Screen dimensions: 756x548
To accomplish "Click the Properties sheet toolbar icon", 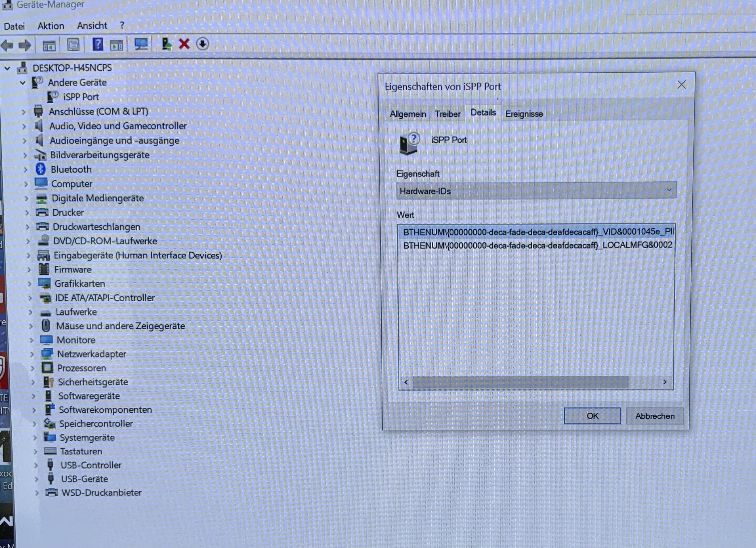I will coord(73,45).
